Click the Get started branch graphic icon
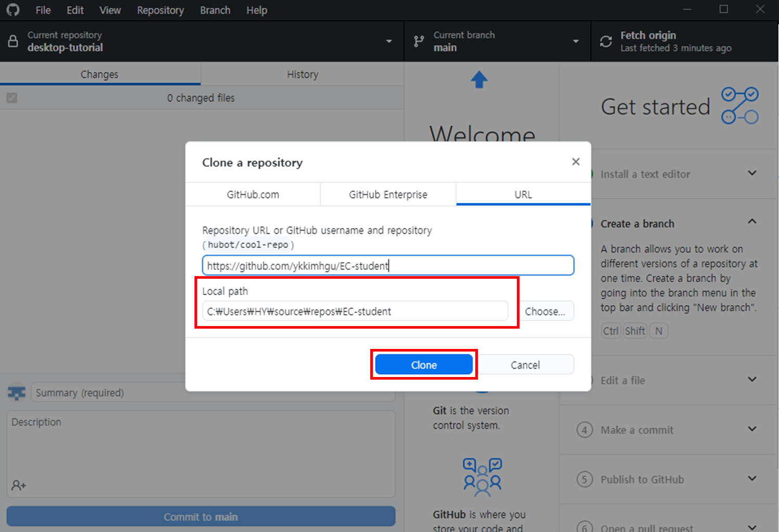Image resolution: width=779 pixels, height=532 pixels. pyautogui.click(x=739, y=106)
